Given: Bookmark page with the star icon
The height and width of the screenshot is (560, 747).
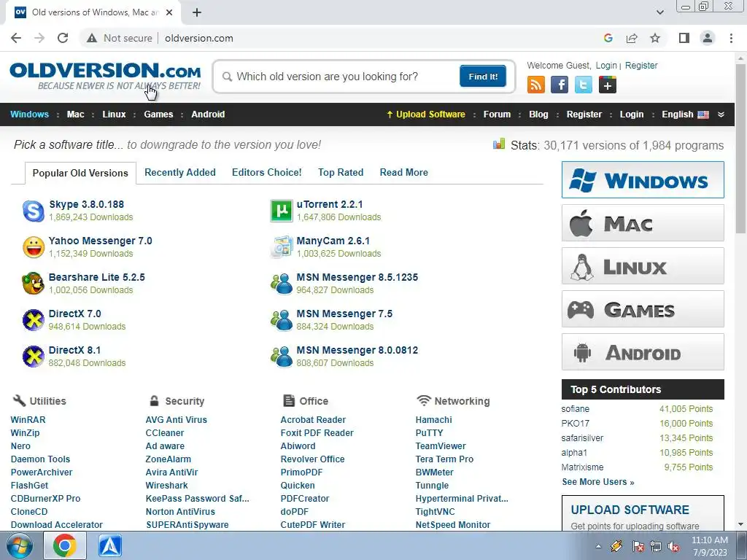Looking at the screenshot, I should tap(655, 38).
